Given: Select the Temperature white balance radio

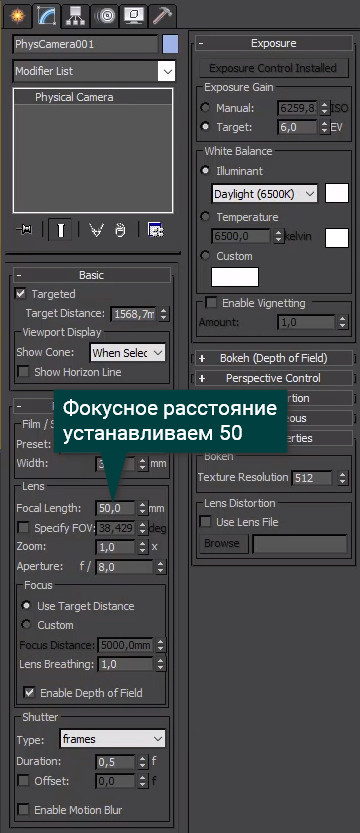Looking at the screenshot, I should pyautogui.click(x=205, y=217).
